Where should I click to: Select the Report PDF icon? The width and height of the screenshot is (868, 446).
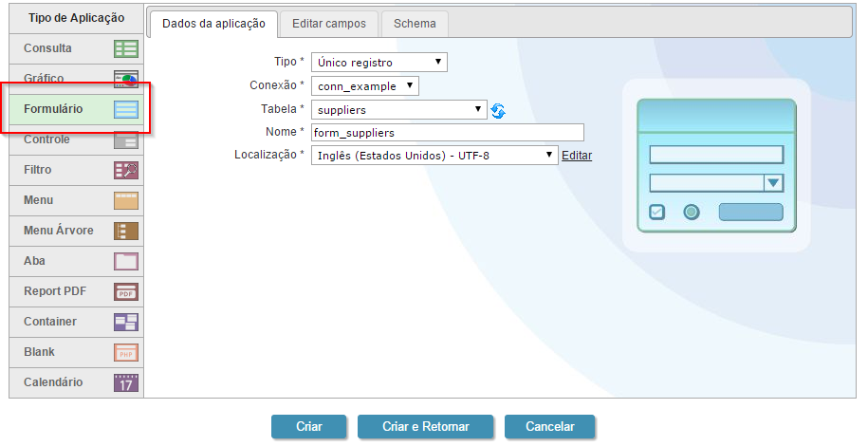(125, 291)
